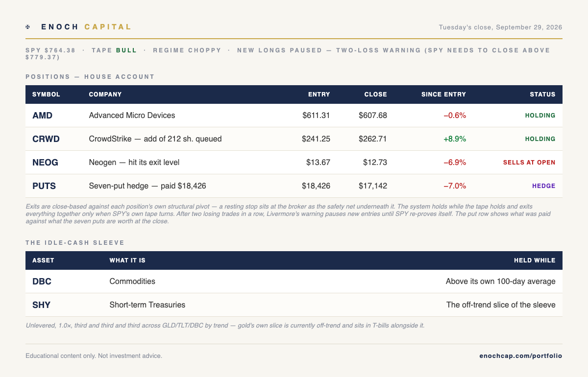
Task: Select the PUTS row symbol
Action: 44,186
